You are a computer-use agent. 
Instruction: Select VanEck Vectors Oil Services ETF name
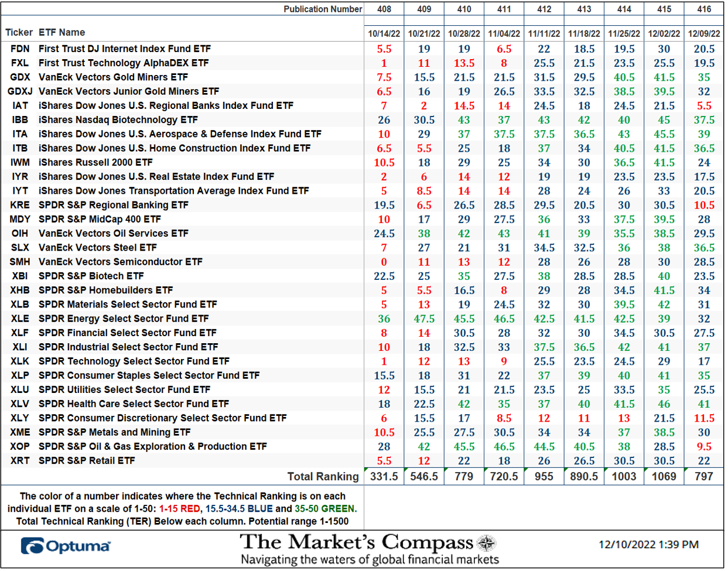114,233
